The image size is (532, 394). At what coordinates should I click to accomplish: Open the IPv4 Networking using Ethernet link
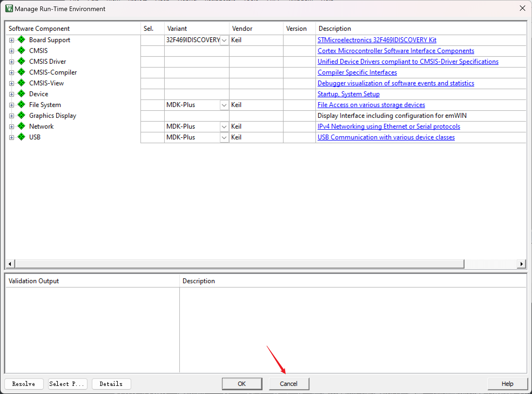389,126
